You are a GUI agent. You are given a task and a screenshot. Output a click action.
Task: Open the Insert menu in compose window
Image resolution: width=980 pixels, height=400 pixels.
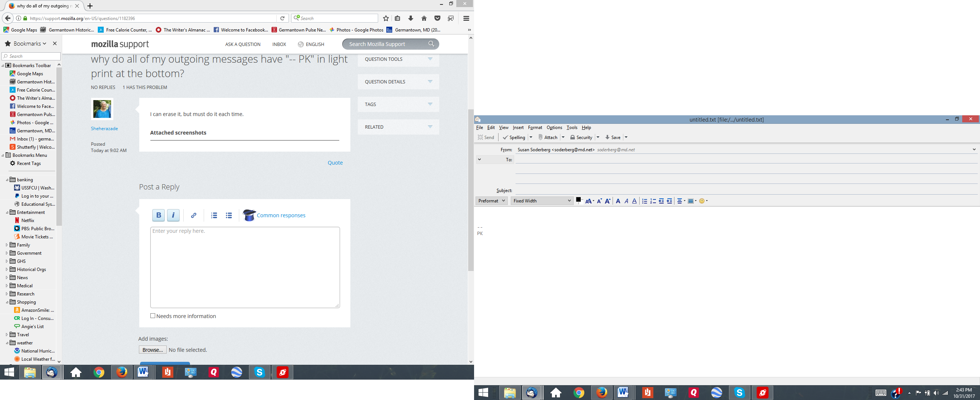point(518,128)
